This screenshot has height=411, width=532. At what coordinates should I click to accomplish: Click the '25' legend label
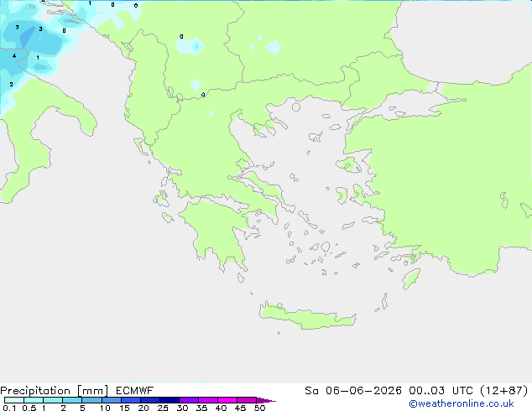[x=163, y=408]
